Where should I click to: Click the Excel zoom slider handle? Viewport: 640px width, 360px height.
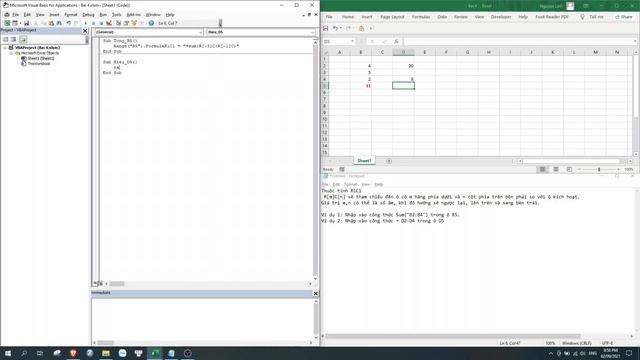pyautogui.click(x=599, y=169)
